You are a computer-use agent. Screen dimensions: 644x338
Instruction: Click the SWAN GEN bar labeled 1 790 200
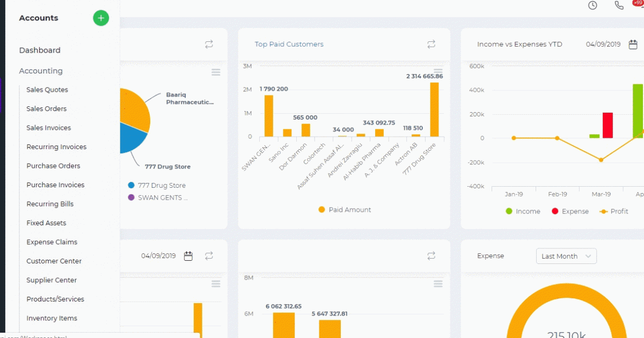point(268,116)
